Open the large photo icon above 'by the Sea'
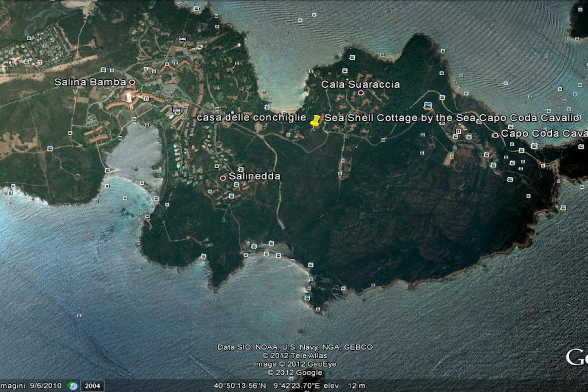Image resolution: width=588 pixels, height=392 pixels. (427, 105)
